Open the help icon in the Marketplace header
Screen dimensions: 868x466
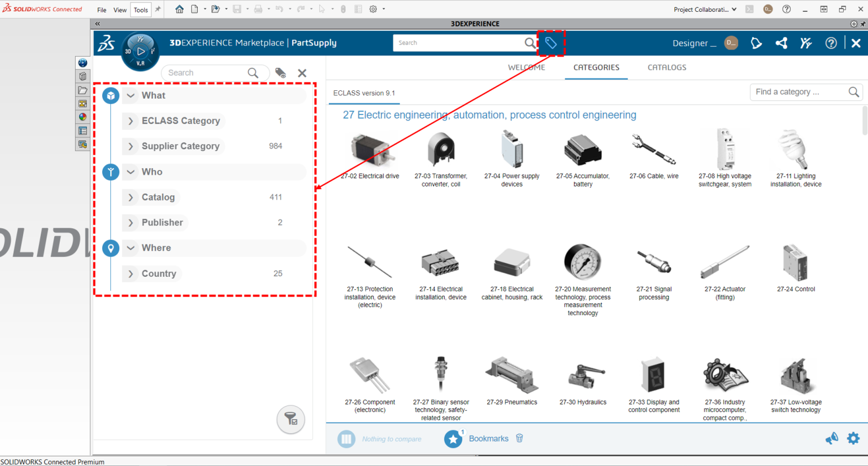pos(831,43)
